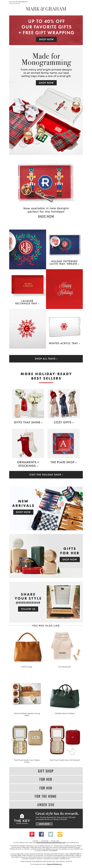The width and height of the screenshot is (92, 868).
Task: Open the Twitter social icon
Action: (51, 834)
